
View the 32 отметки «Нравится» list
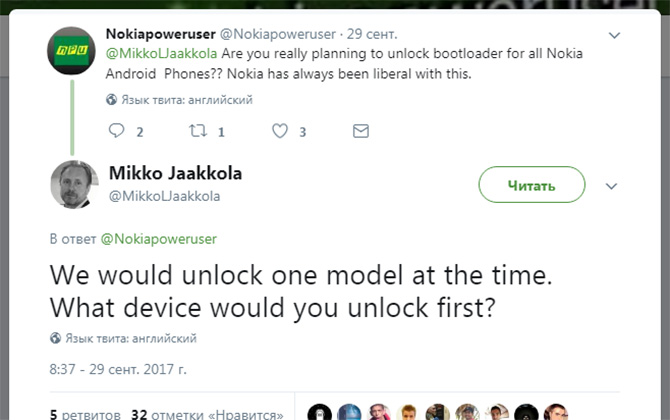(207, 413)
